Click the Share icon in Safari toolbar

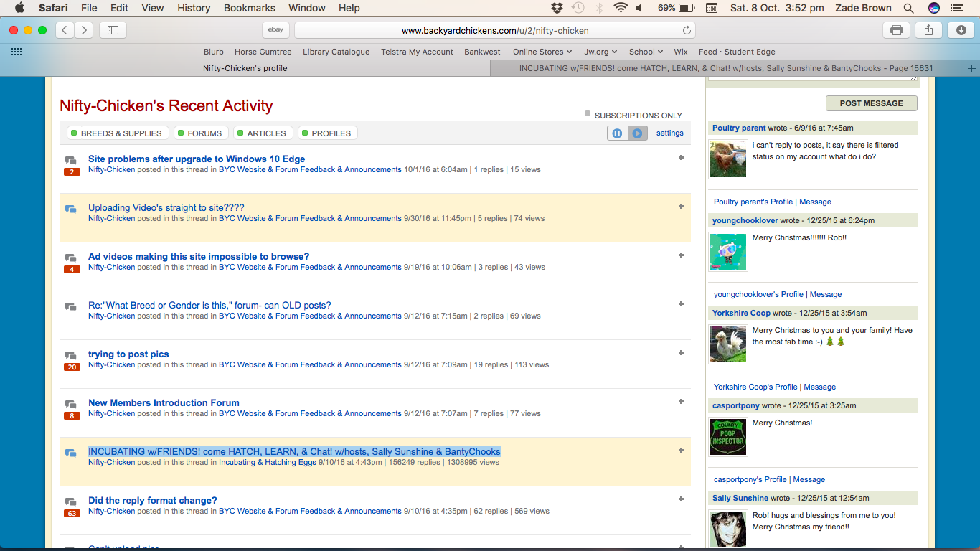pyautogui.click(x=928, y=30)
